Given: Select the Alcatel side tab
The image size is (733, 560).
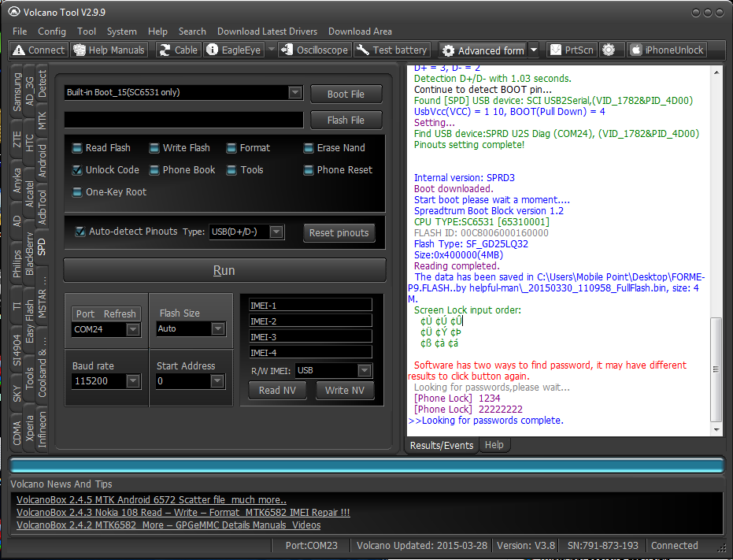Looking at the screenshot, I should [29, 194].
